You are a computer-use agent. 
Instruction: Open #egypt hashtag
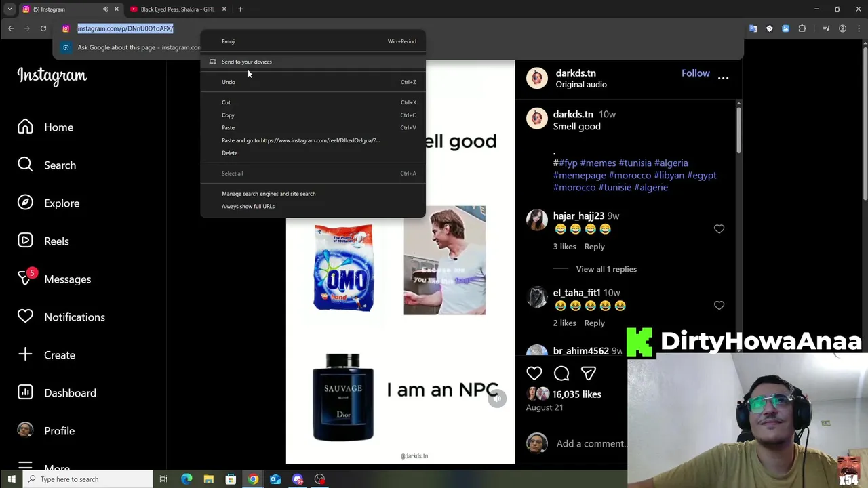click(701, 176)
